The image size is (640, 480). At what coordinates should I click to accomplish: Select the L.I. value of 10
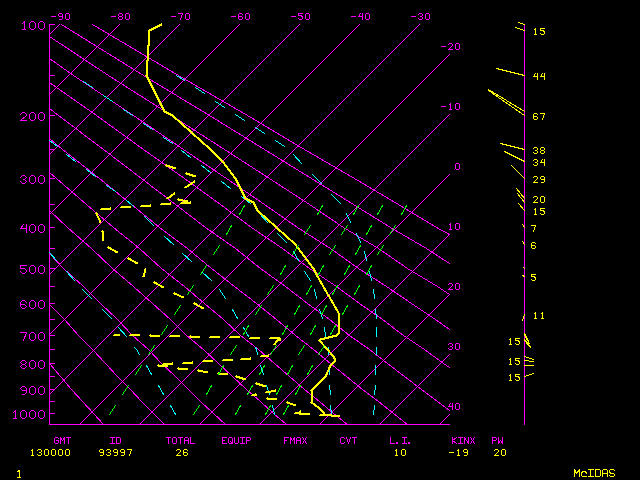400,452
